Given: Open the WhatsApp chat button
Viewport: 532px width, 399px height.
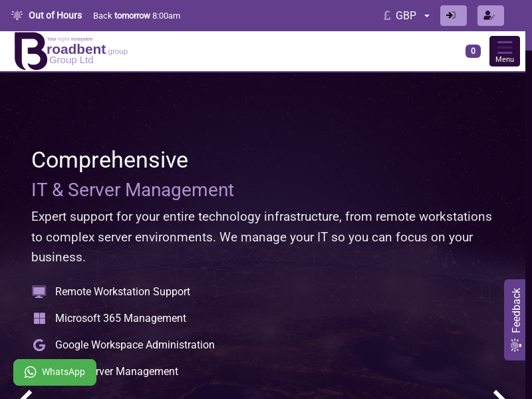Looking at the screenshot, I should coord(55,372).
